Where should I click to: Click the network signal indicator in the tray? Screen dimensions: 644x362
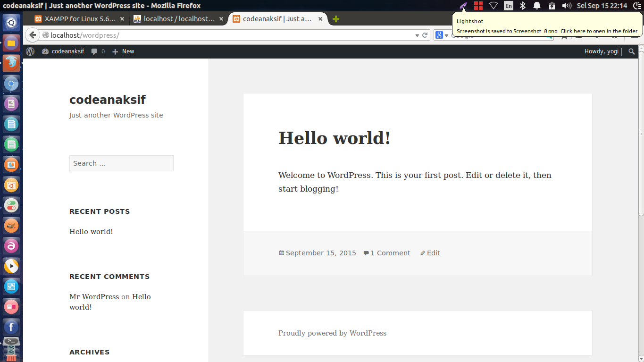[493, 6]
